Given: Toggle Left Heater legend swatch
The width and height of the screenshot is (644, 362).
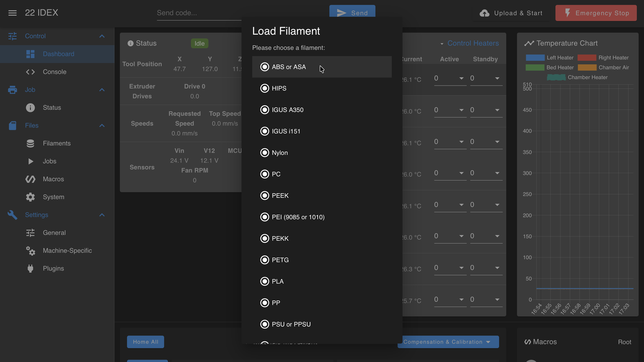Looking at the screenshot, I should [x=535, y=58].
